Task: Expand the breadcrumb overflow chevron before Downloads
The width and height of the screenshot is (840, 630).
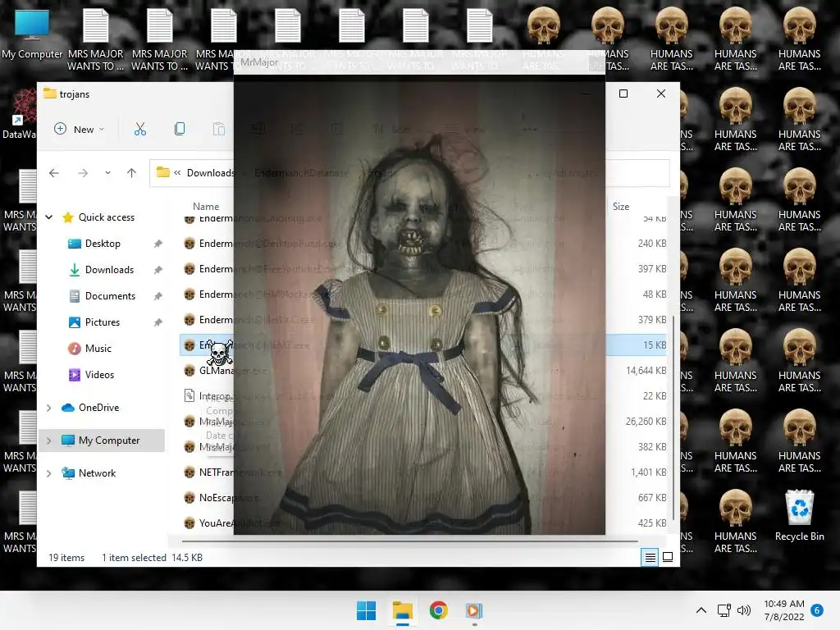Action: click(177, 173)
